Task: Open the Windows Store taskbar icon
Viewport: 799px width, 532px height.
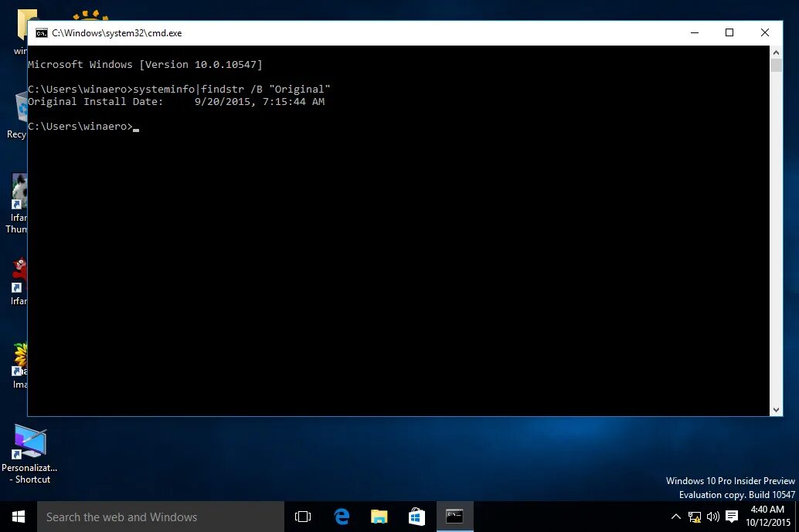Action: coord(416,517)
